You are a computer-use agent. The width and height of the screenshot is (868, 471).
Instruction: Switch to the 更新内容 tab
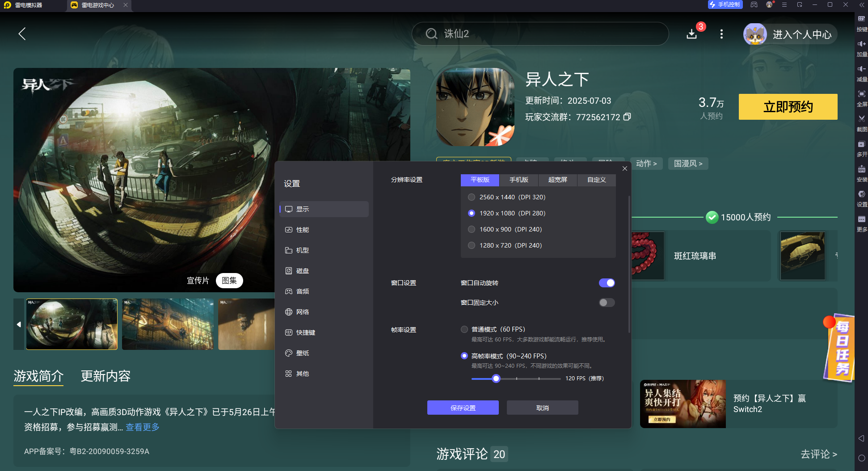(x=105, y=376)
